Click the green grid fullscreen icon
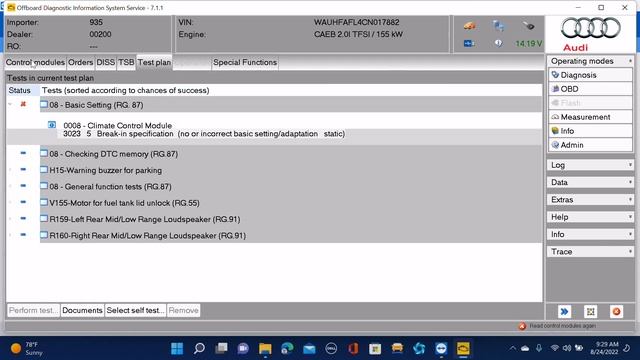This screenshot has height=360, width=640. [591, 312]
